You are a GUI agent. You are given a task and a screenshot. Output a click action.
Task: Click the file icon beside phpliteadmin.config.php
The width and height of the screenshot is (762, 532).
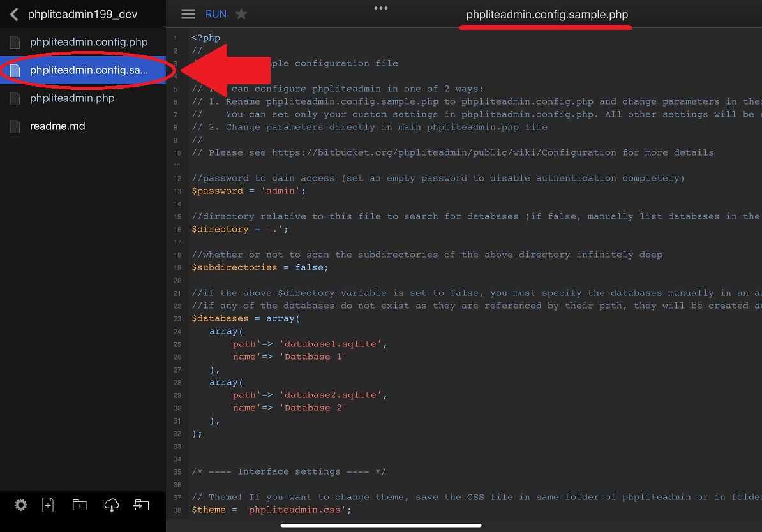15,43
